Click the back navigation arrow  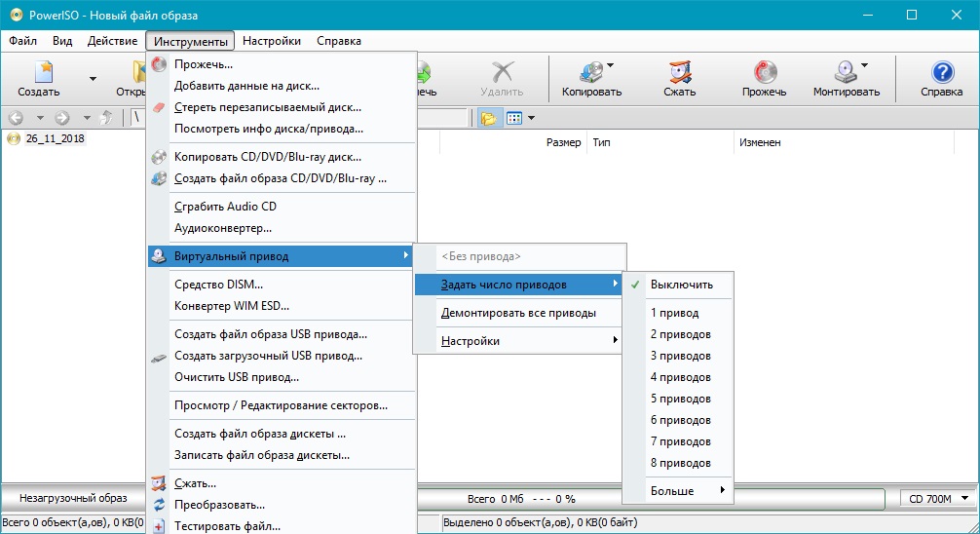(16, 118)
